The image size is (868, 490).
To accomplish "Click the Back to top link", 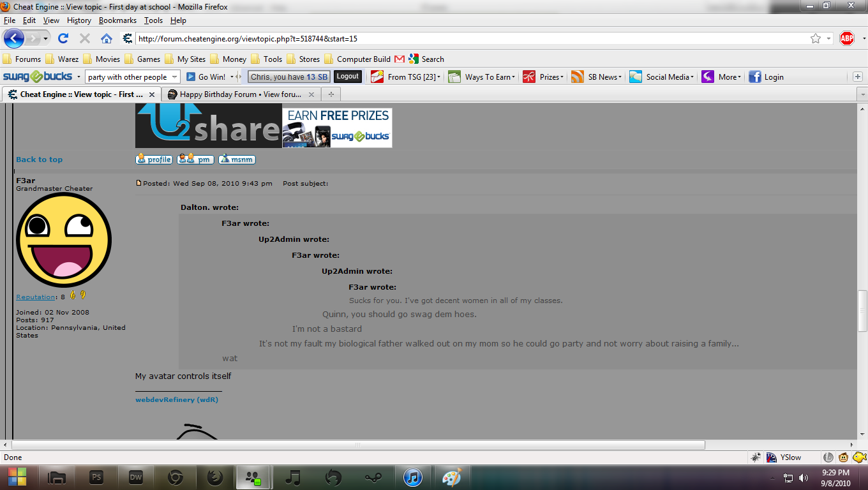I will pos(40,160).
